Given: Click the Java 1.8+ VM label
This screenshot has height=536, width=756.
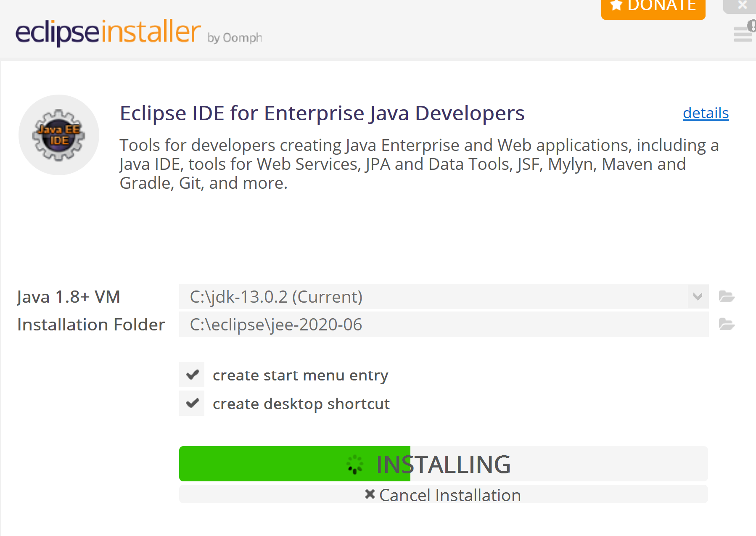Looking at the screenshot, I should click(69, 297).
